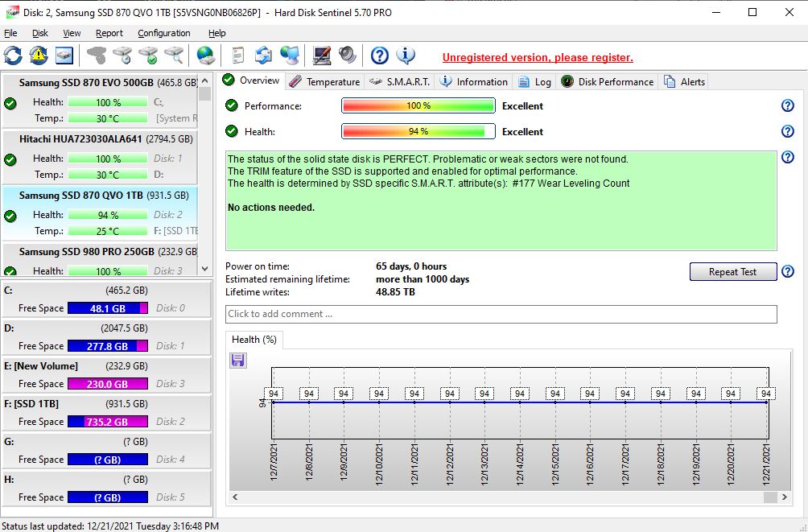This screenshot has width=808, height=532.
Task: Open the Configuration menu
Action: click(x=164, y=33)
